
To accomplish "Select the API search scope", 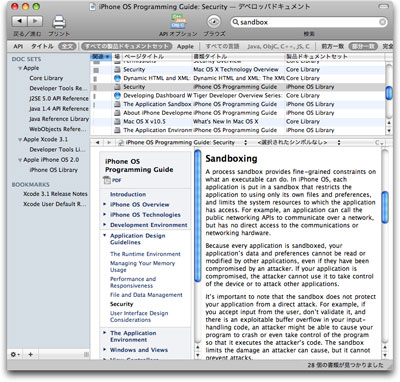I will coord(18,46).
